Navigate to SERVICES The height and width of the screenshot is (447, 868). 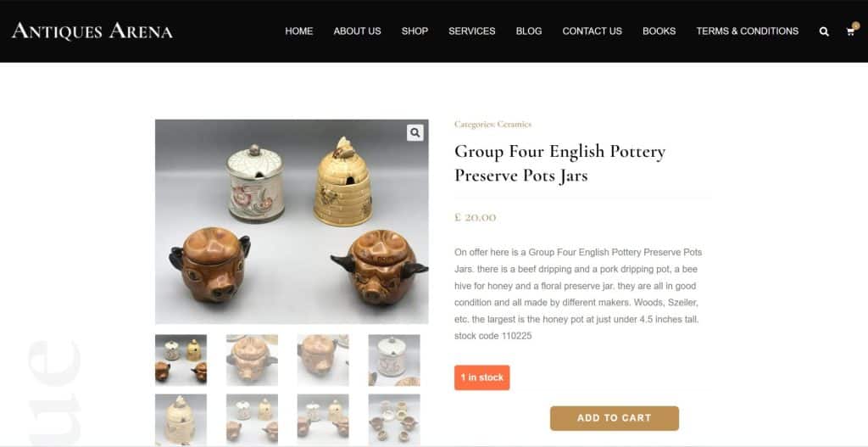click(471, 31)
